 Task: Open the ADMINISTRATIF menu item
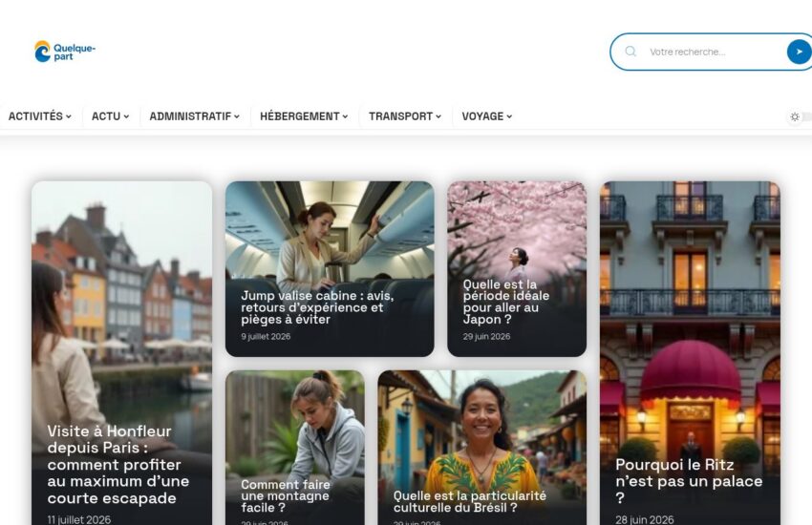[x=190, y=116]
